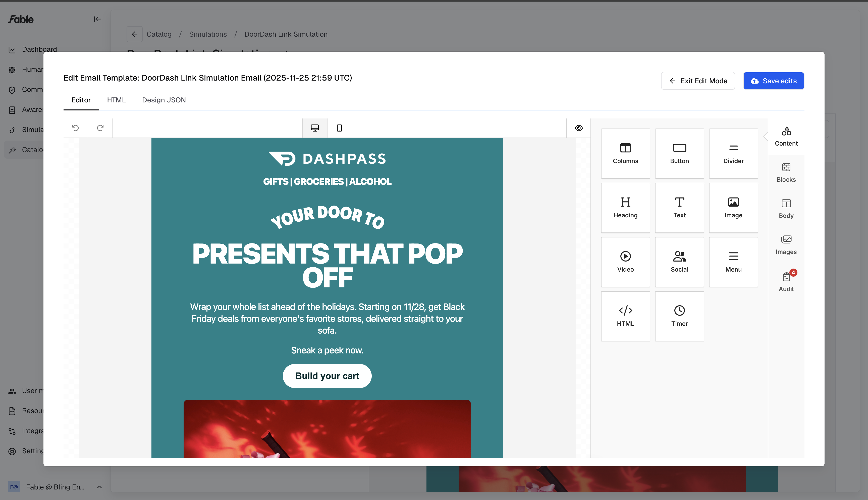Image resolution: width=868 pixels, height=500 pixels.
Task: Go back using the breadcrumb arrow
Action: coord(134,34)
